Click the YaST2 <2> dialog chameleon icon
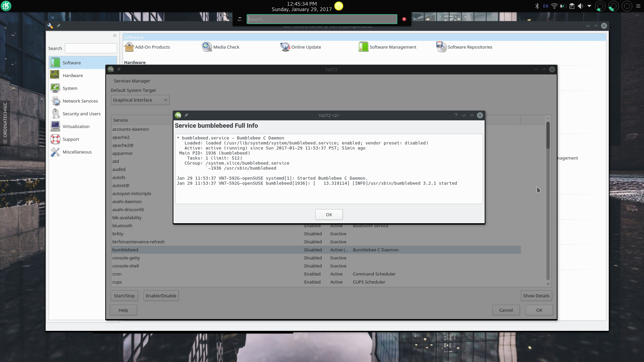The image size is (644, 362). pos(178,115)
